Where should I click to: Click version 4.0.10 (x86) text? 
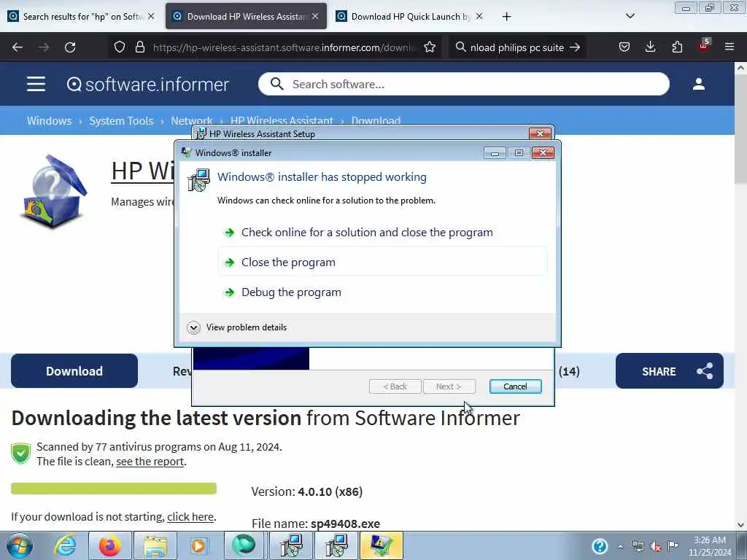pos(330,491)
